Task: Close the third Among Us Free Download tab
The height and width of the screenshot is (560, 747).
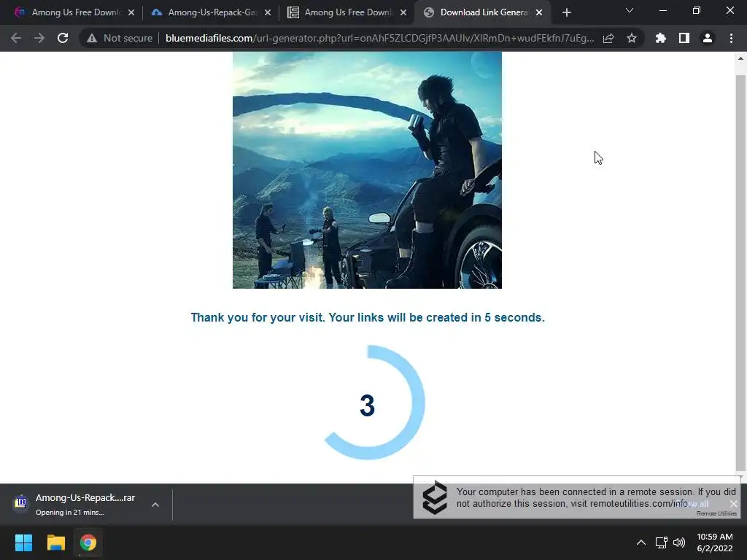Action: [403, 12]
